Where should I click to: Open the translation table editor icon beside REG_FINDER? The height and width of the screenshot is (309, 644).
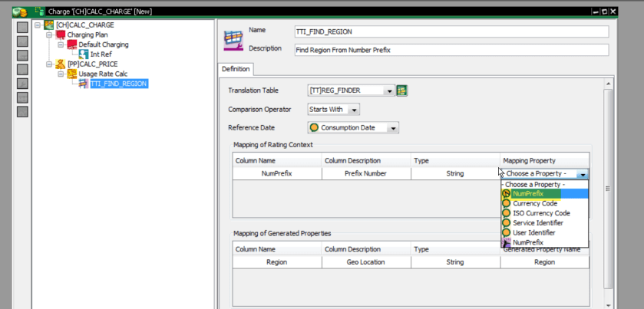(401, 90)
